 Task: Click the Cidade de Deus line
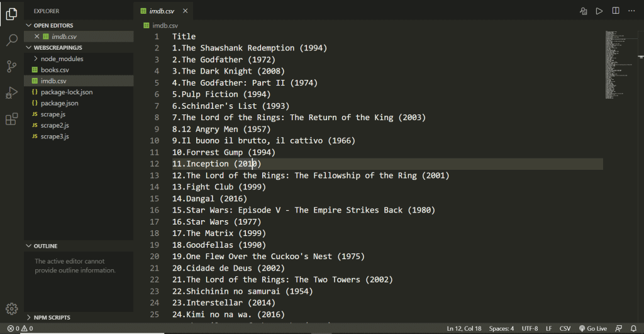pos(228,268)
